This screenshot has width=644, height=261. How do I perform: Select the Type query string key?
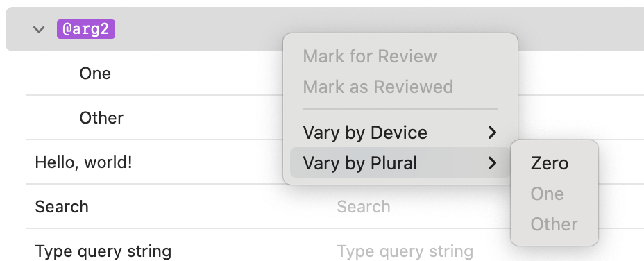(103, 251)
